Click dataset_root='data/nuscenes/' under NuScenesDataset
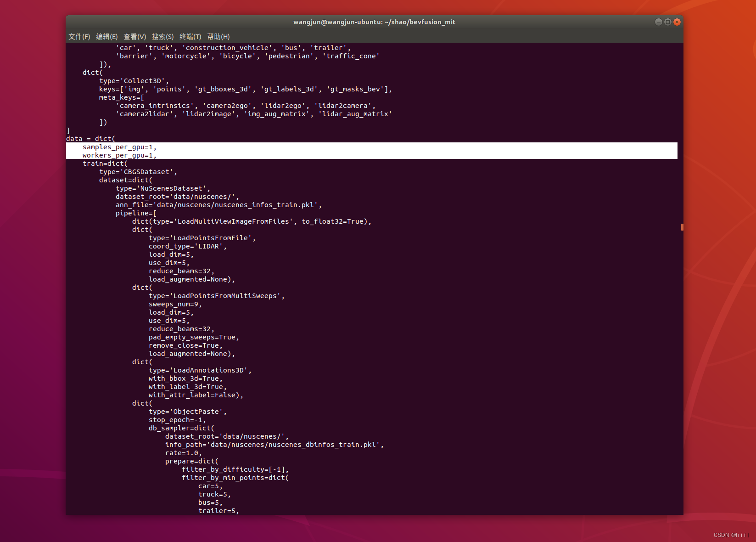 point(177,197)
